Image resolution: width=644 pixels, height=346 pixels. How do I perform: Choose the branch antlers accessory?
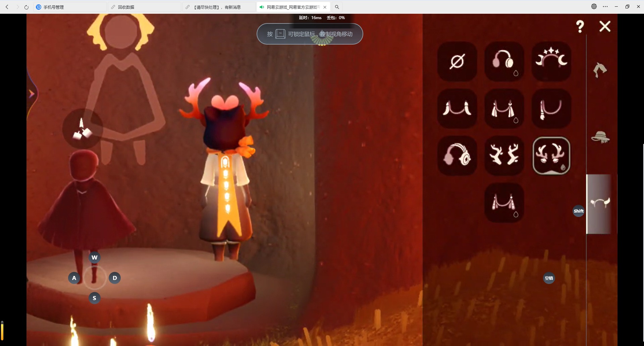coord(504,156)
